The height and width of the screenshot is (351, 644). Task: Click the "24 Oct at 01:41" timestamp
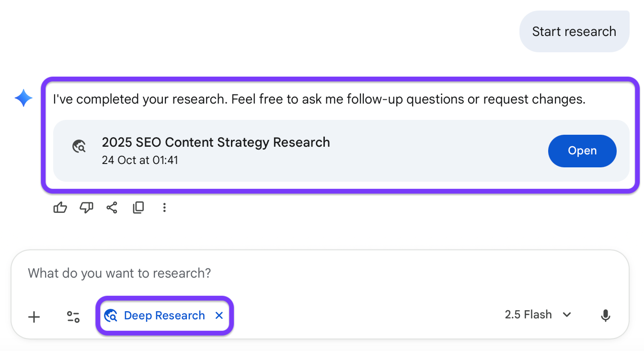(x=140, y=160)
